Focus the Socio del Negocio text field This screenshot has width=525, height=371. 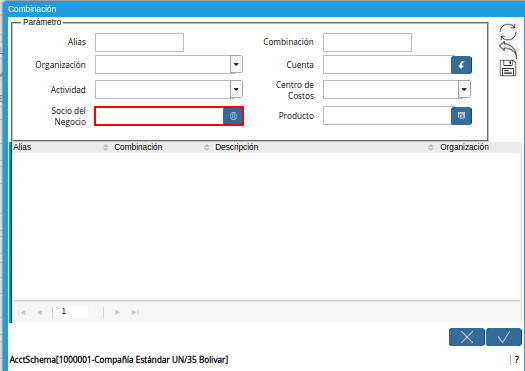[159, 116]
